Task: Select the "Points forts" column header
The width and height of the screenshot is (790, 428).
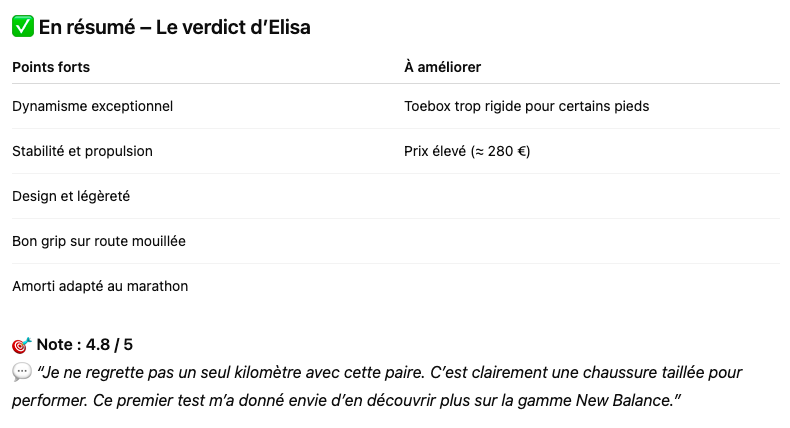Action: [x=51, y=67]
